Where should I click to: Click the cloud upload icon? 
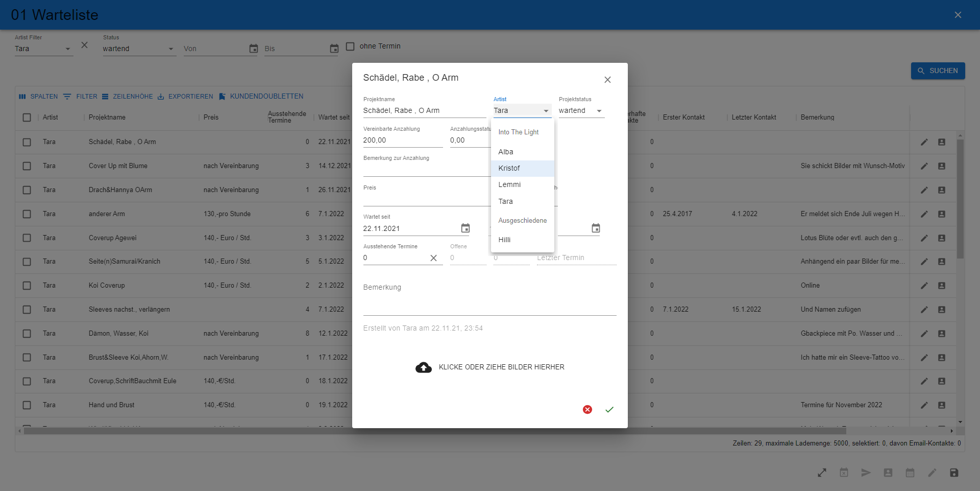click(x=423, y=367)
